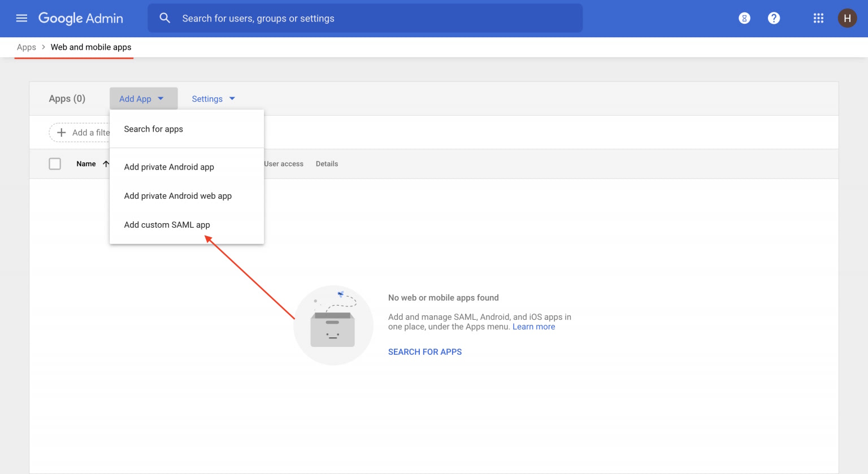Choose Add private Android app
868x474 pixels.
pyautogui.click(x=169, y=167)
